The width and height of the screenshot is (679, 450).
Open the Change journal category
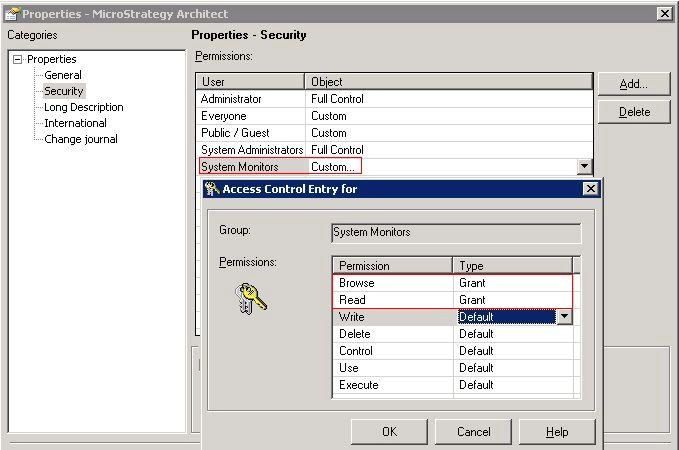[x=81, y=139]
